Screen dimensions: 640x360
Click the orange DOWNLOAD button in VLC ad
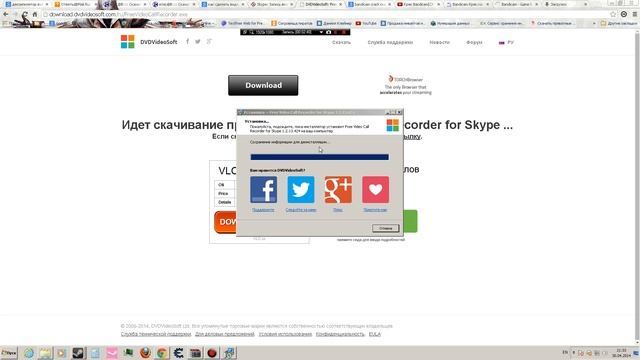[225, 222]
